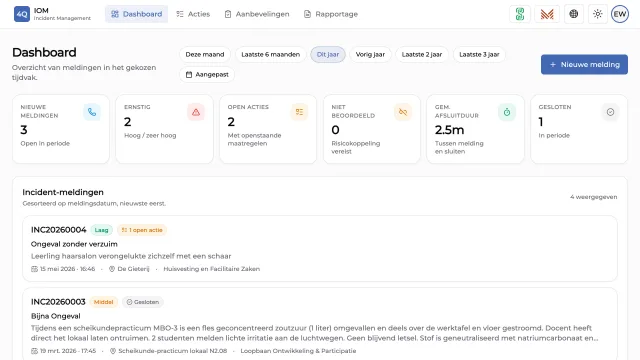
Task: Click unlink icon in Niet beoordeeld card
Action: pos(403,112)
